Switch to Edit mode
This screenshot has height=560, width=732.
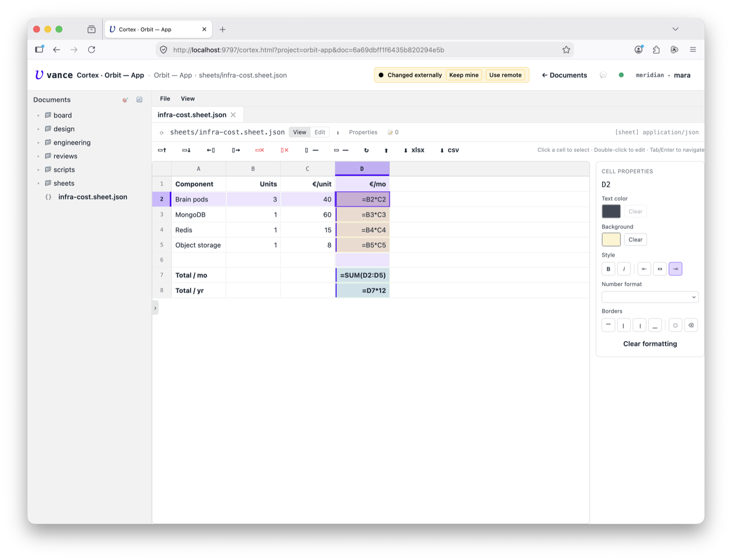click(320, 132)
